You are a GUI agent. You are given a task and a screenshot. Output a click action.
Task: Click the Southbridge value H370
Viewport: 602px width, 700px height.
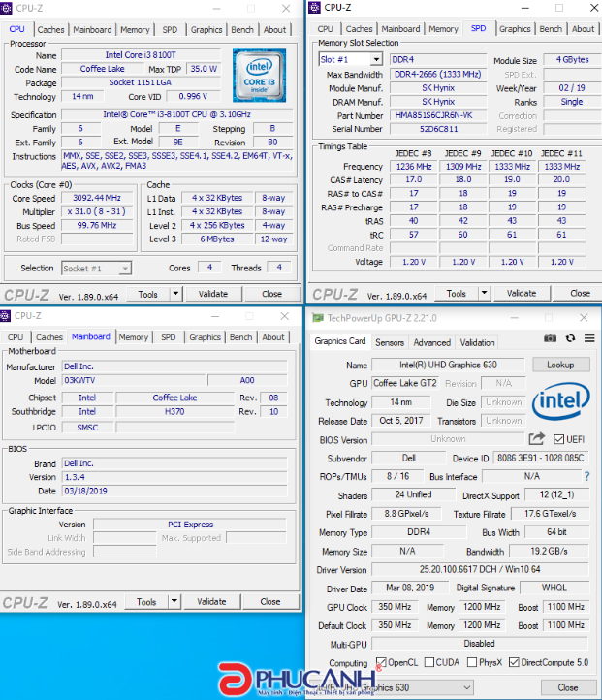pyautogui.click(x=174, y=412)
